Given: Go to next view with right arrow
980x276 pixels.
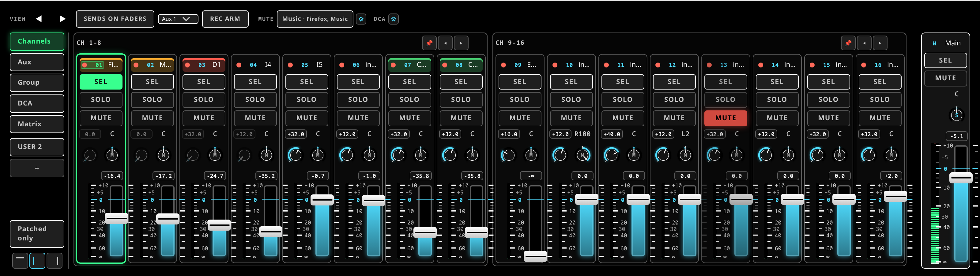Looking at the screenshot, I should [63, 19].
